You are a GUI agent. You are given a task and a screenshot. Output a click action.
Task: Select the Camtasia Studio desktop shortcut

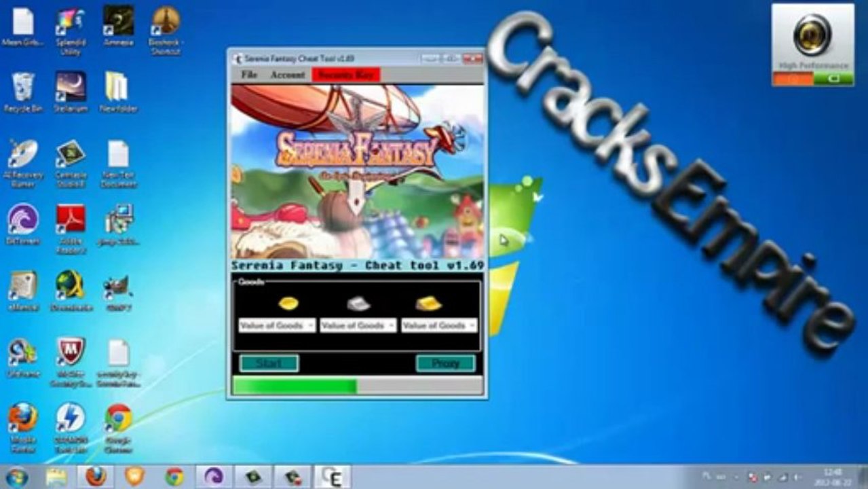click(x=71, y=163)
